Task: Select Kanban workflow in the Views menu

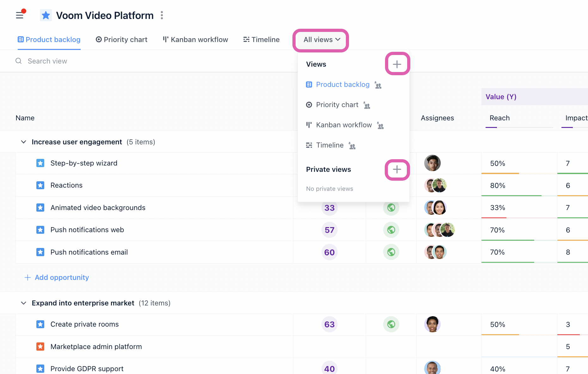Action: pos(344,125)
